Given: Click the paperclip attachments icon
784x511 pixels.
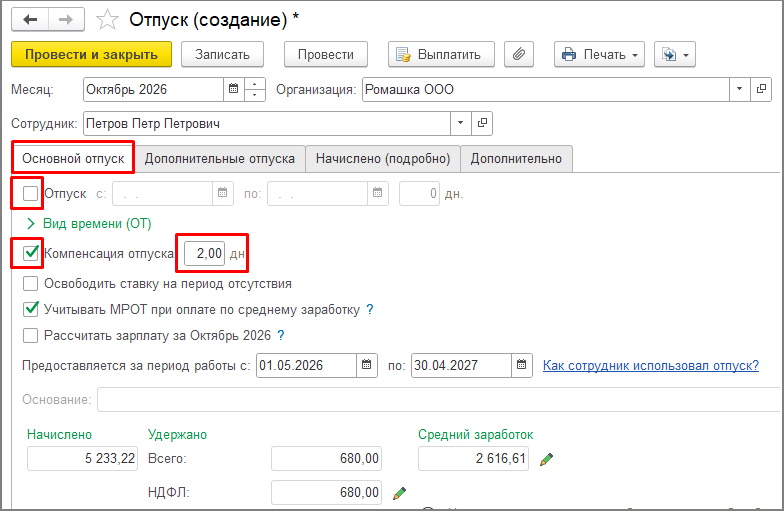Looking at the screenshot, I should (518, 54).
